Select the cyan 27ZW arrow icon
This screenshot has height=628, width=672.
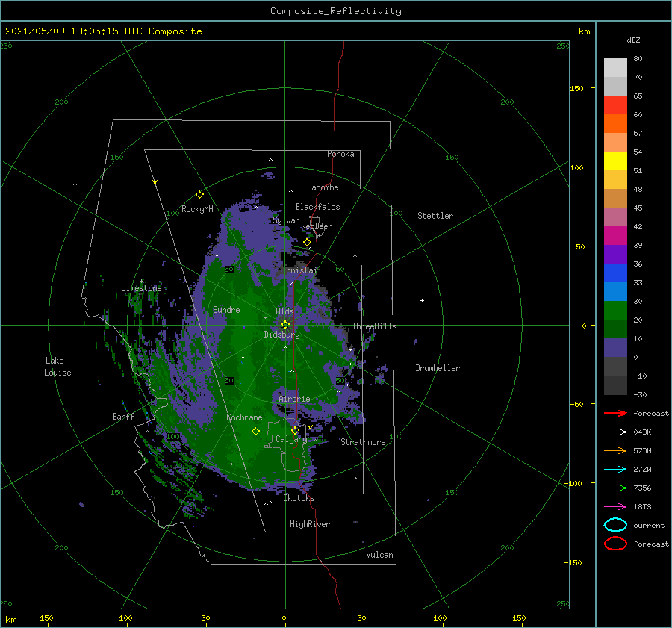pyautogui.click(x=615, y=470)
